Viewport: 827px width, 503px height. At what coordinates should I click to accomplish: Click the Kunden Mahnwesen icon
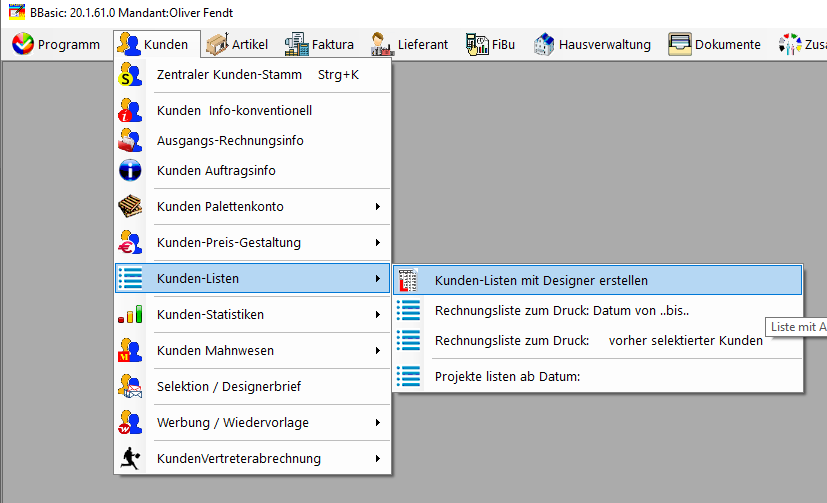coord(130,350)
